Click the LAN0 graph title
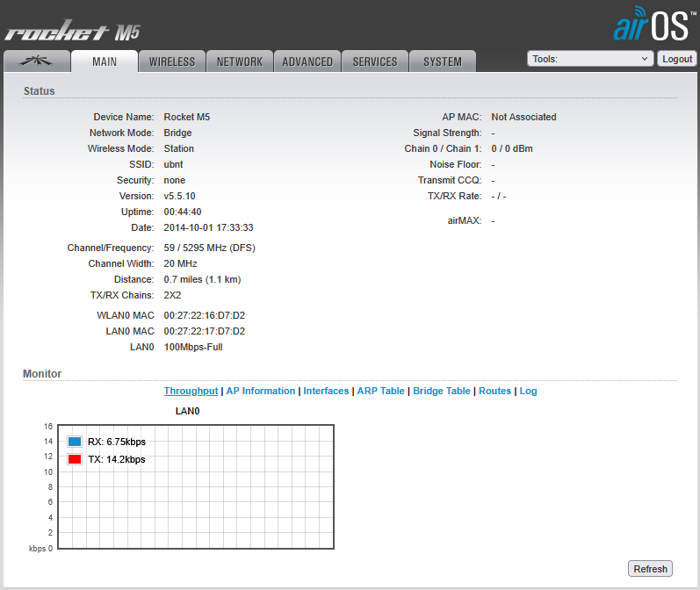 coord(187,411)
